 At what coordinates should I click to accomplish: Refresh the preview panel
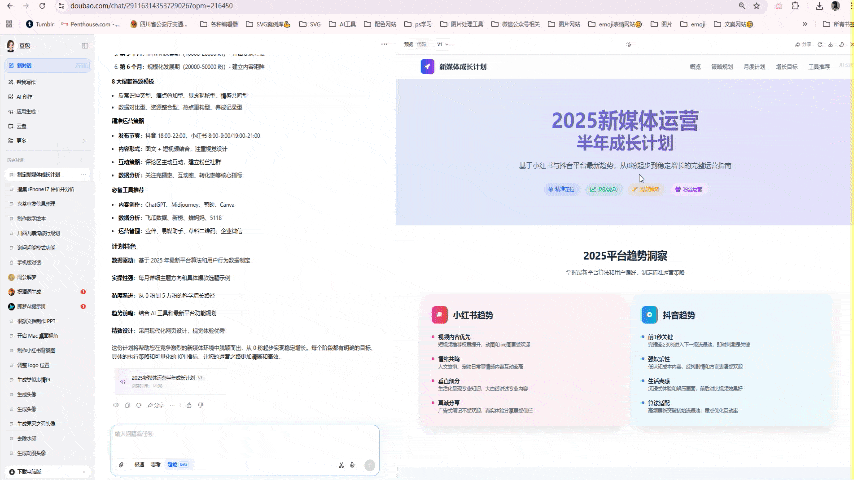pos(820,45)
